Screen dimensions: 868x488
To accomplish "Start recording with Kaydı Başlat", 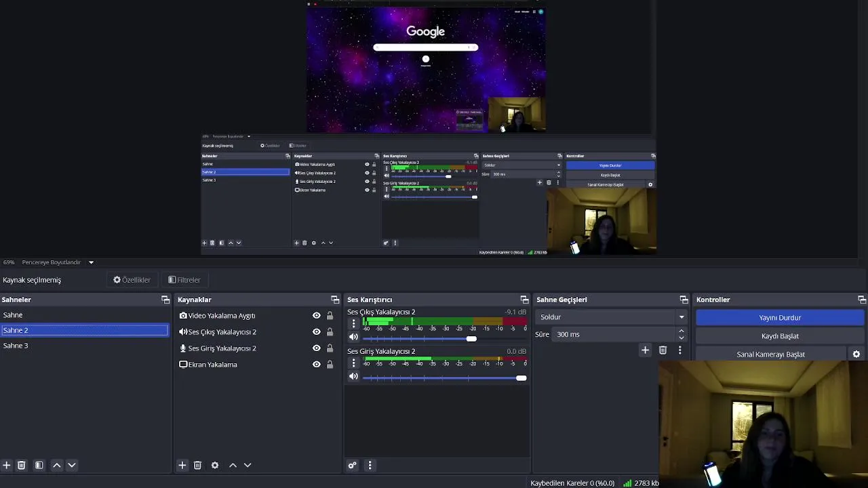I will tap(780, 336).
